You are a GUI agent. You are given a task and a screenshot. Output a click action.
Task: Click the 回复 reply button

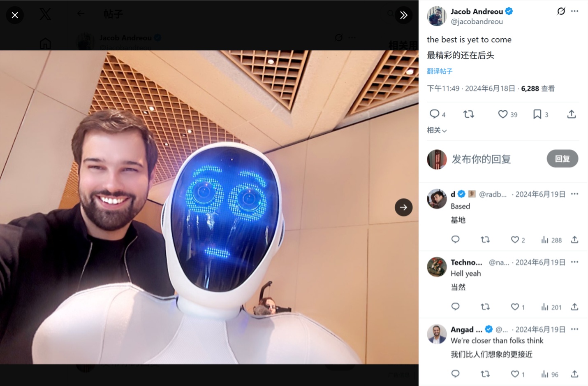pyautogui.click(x=563, y=159)
